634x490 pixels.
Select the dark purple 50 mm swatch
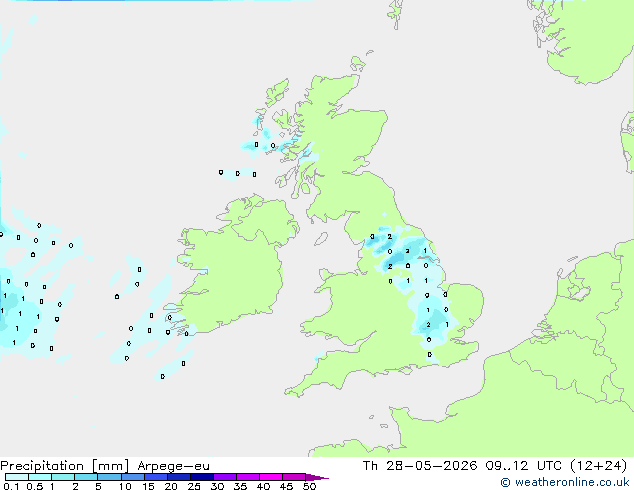click(294, 477)
